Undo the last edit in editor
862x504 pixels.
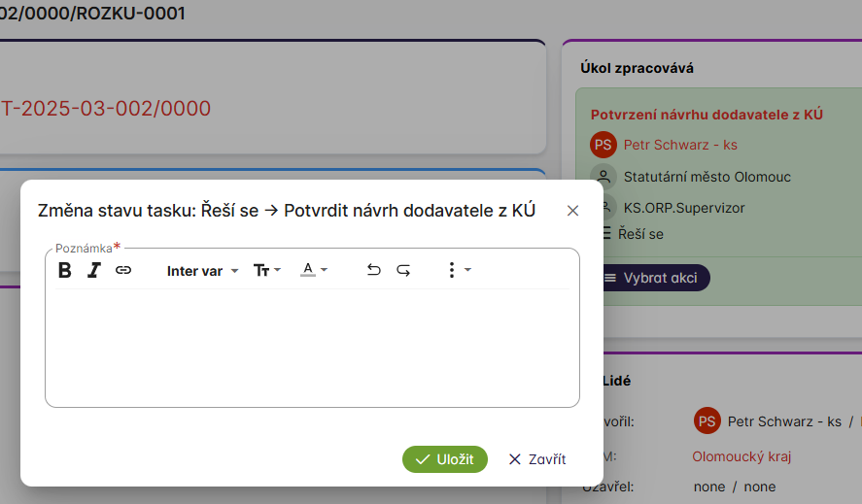tap(373, 270)
